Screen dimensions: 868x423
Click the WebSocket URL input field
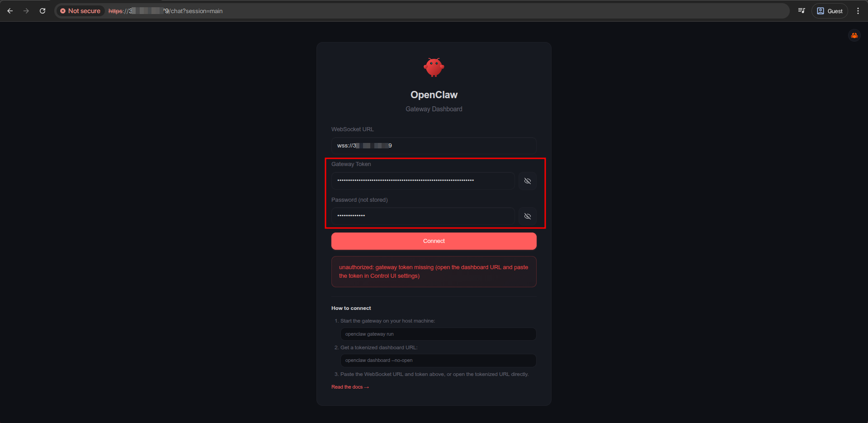pos(434,146)
